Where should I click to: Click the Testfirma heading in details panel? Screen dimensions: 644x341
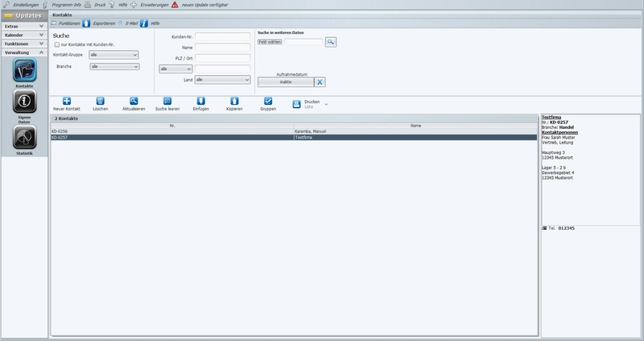point(551,117)
